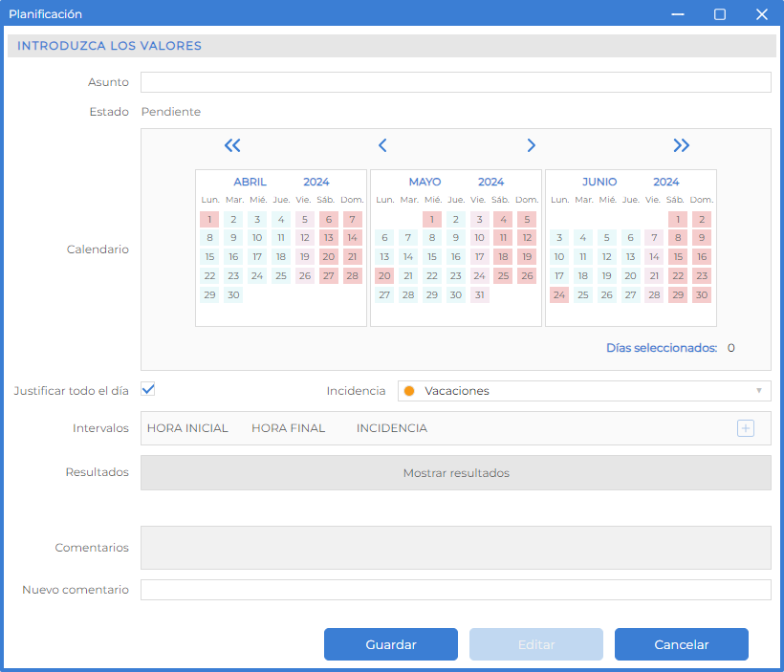Click the Pendiente status text
Viewport: 784px width, 672px height.
point(171,112)
